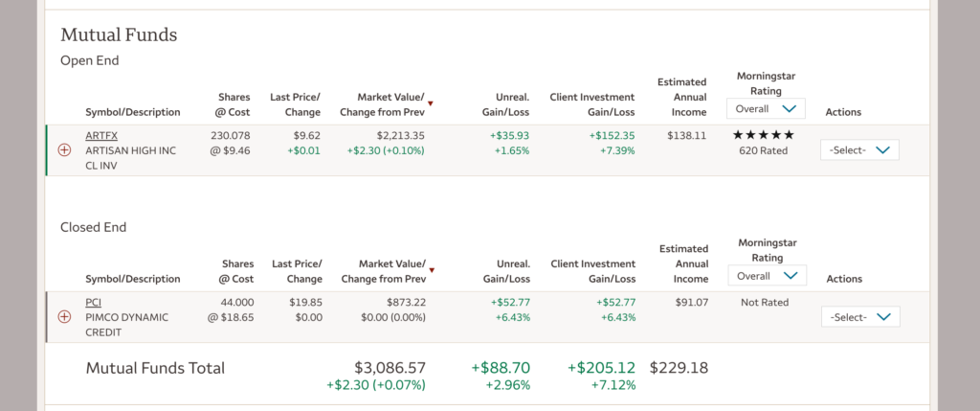Click the ARTISAN HIGH INC CL INV description
The width and height of the screenshot is (980, 411).
[x=128, y=157]
